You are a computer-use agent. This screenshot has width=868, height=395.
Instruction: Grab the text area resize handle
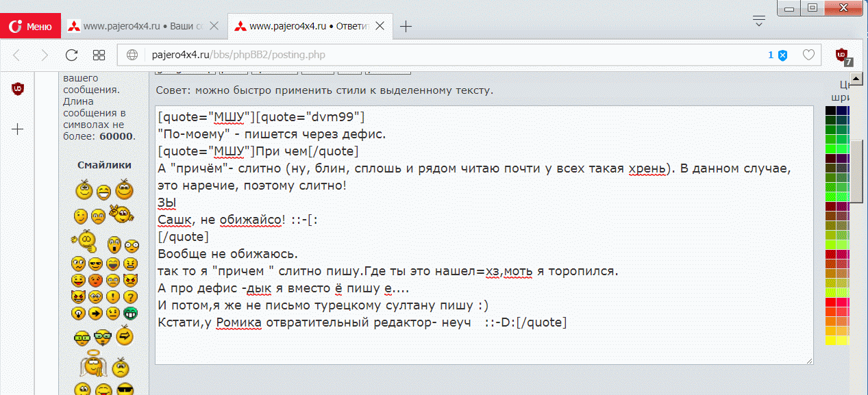pyautogui.click(x=809, y=359)
